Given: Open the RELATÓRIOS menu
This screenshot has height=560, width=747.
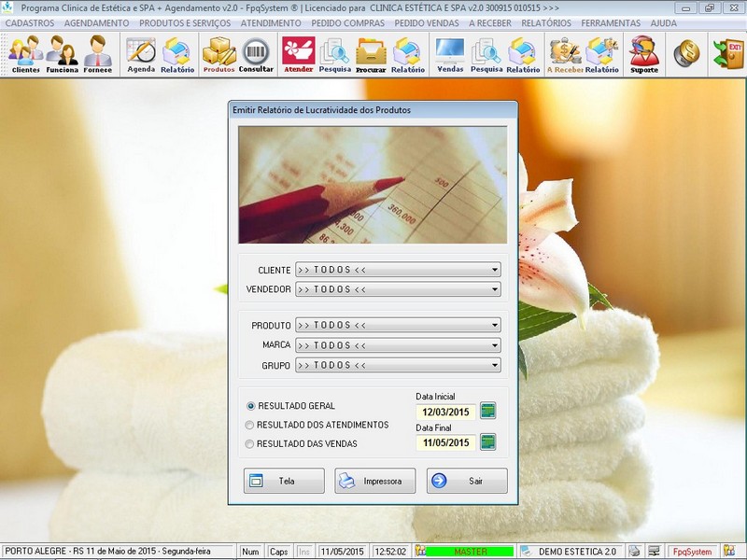Looking at the screenshot, I should 546,22.
